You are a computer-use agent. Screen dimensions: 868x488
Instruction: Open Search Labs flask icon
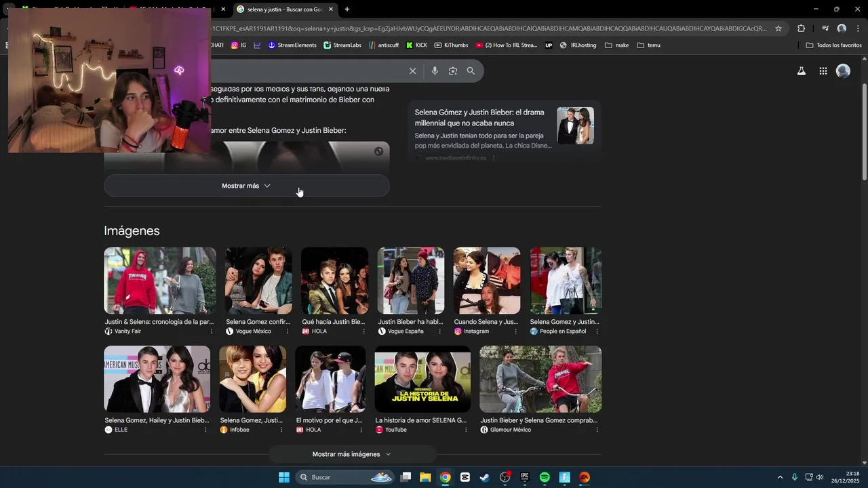(802, 70)
